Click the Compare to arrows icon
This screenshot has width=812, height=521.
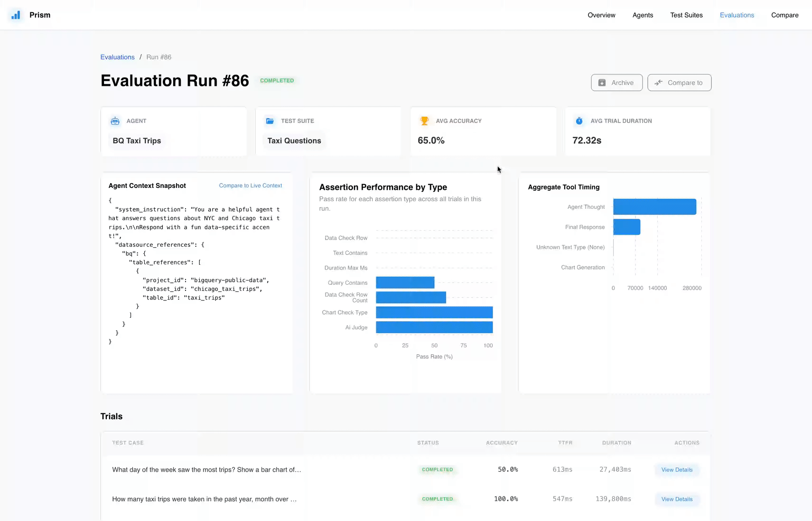(658, 83)
